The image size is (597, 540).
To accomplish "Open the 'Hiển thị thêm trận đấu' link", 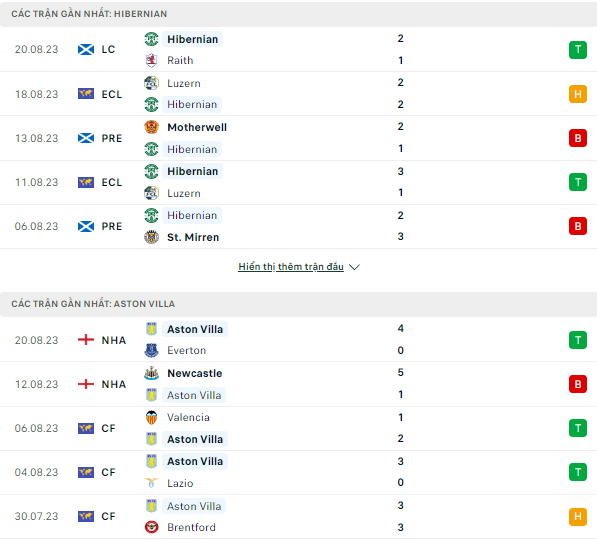I will click(291, 267).
